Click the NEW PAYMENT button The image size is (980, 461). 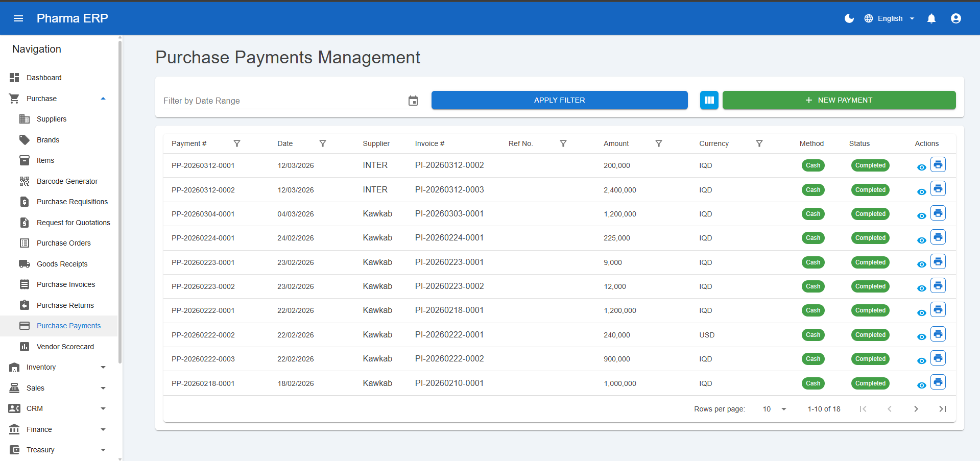[x=839, y=100]
